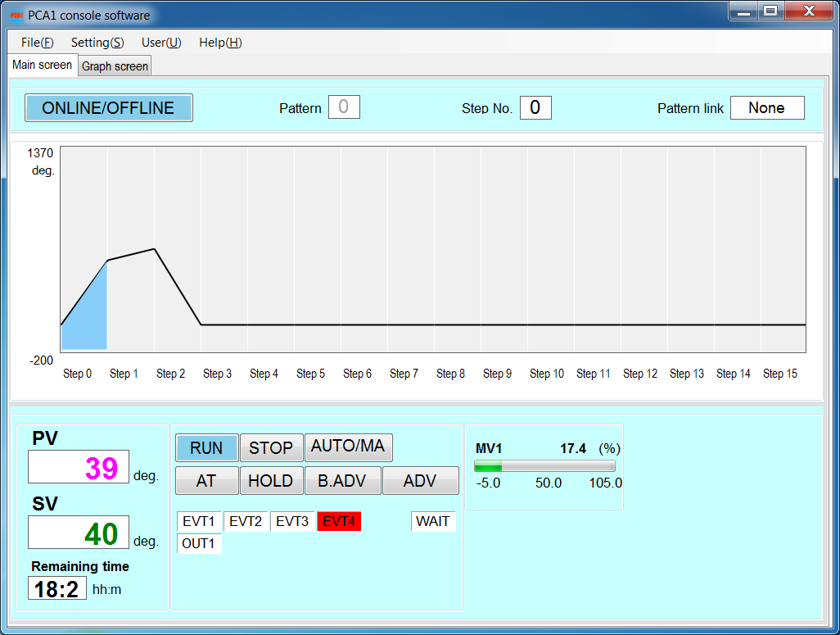Click the RUN button
Viewport: 840px width, 635px height.
point(207,447)
